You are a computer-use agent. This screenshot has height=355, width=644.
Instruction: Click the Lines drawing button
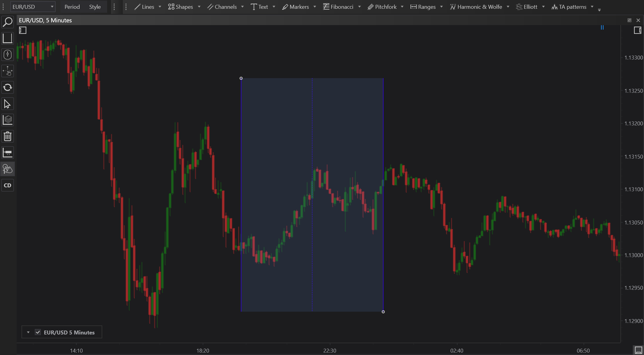tap(145, 7)
